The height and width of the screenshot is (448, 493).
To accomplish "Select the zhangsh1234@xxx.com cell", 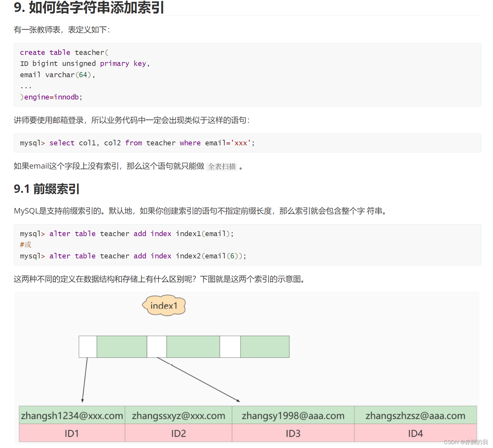I will [71, 416].
